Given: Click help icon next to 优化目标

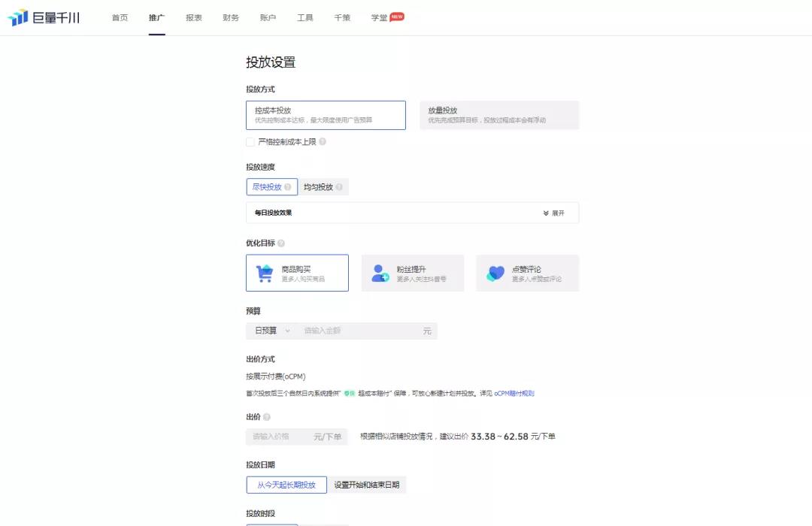Looking at the screenshot, I should [281, 243].
